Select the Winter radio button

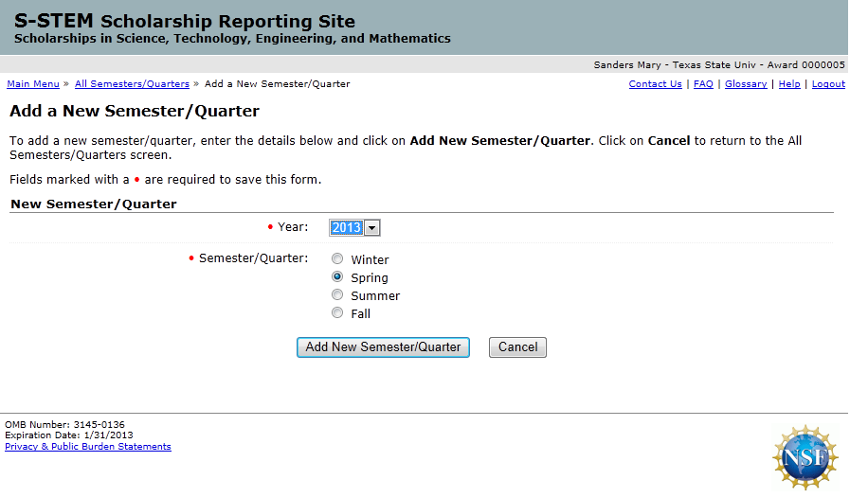coord(337,259)
